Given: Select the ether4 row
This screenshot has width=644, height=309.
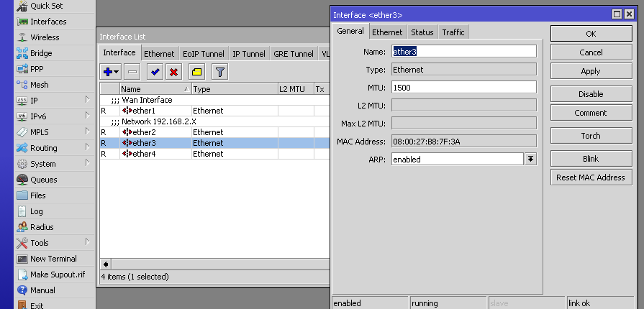Looking at the screenshot, I should tap(215, 154).
